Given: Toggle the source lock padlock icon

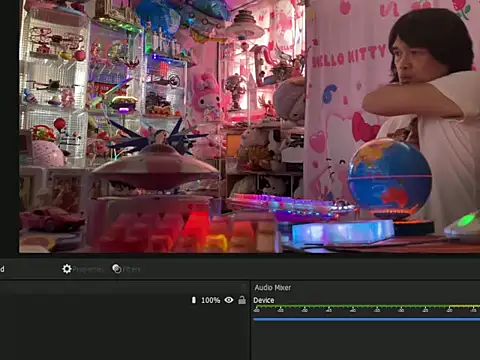Looking at the screenshot, I should (x=242, y=300).
